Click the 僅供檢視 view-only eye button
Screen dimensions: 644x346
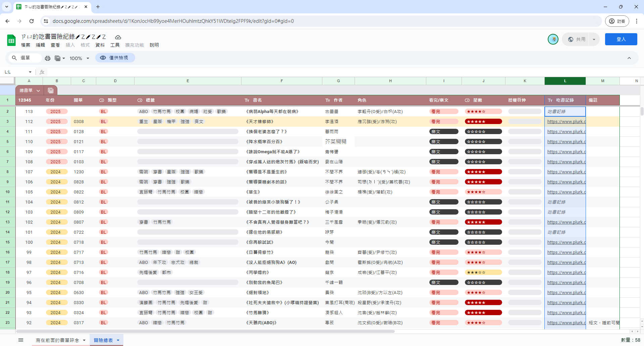(115, 58)
